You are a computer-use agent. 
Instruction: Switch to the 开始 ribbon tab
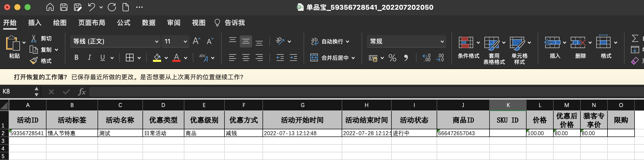[x=10, y=23]
